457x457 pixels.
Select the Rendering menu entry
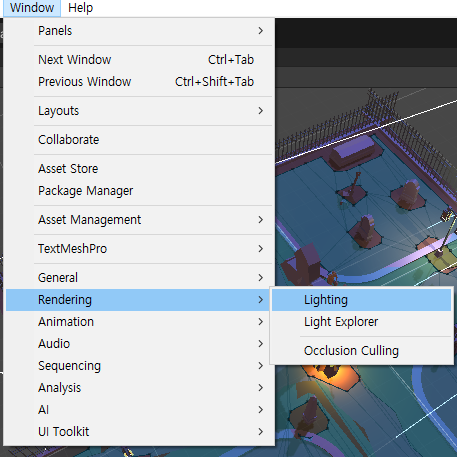tap(139, 300)
